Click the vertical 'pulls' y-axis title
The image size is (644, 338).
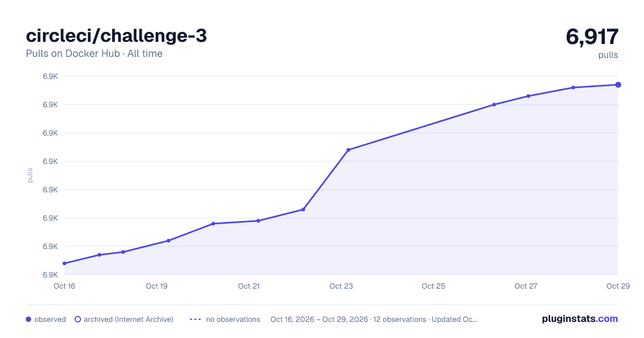tap(30, 175)
